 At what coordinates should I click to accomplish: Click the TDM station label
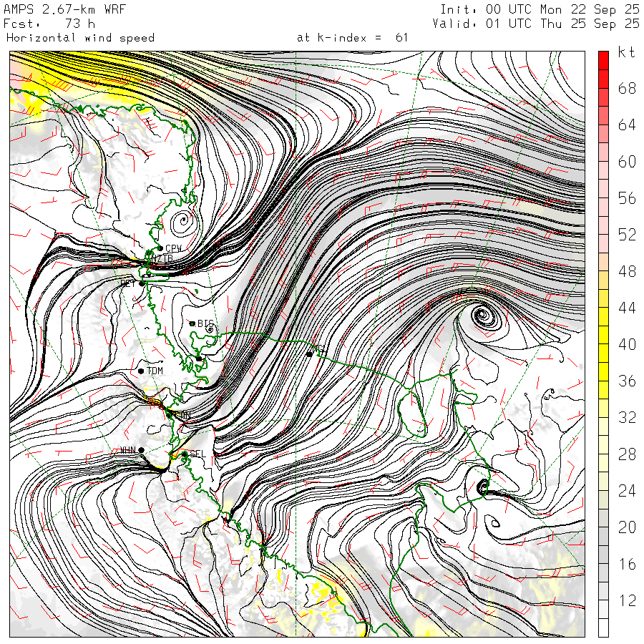point(155,371)
